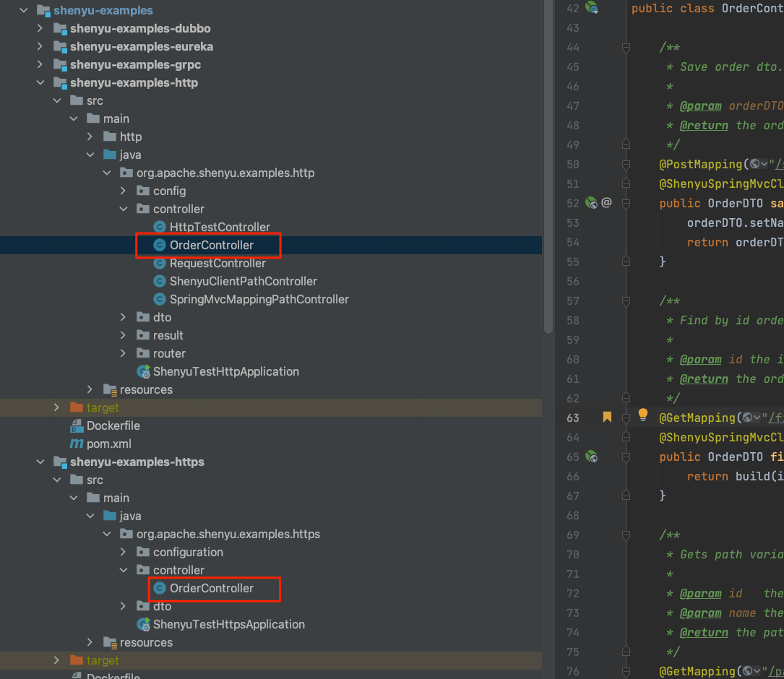The image size is (784, 679).
Task: Toggle code folding at line 50 annotation
Action: pyautogui.click(x=626, y=164)
